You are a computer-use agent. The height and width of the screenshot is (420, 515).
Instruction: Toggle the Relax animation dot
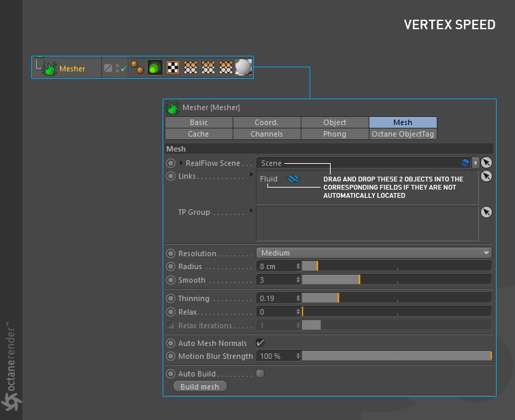(171, 312)
